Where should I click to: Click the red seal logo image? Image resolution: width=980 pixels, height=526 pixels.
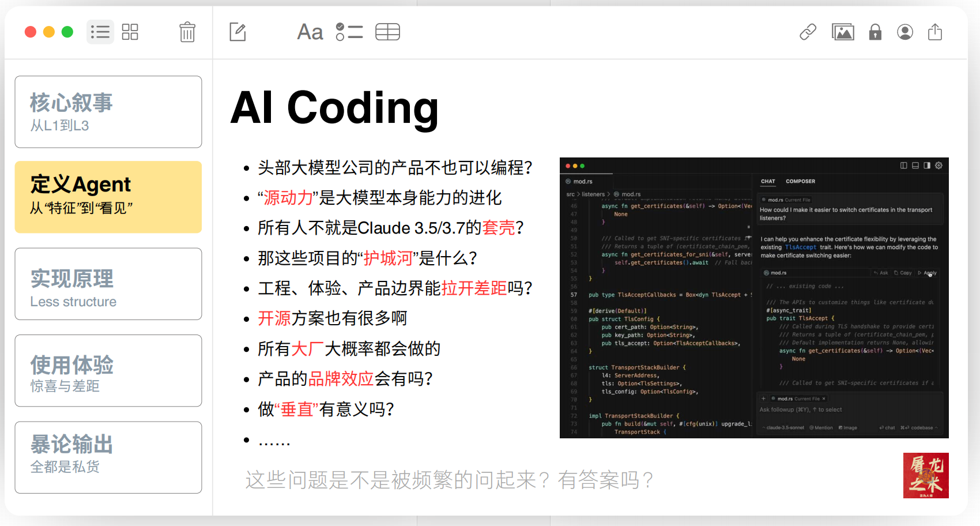pyautogui.click(x=926, y=475)
